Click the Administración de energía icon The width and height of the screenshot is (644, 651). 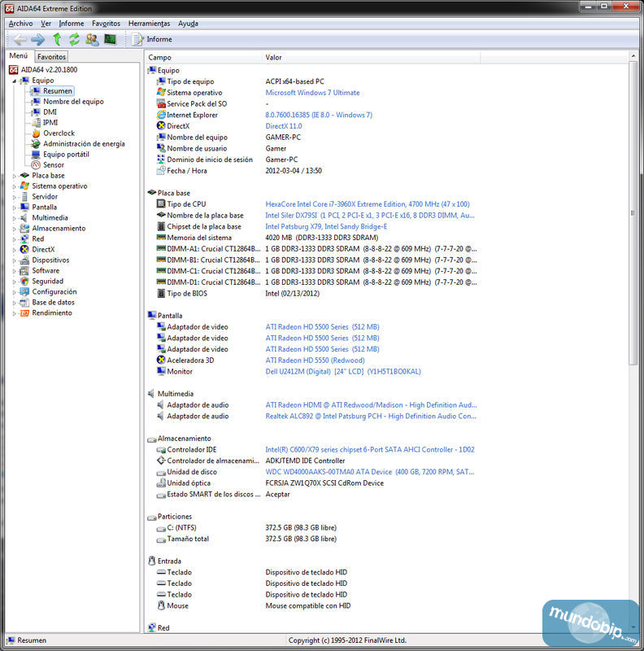(x=36, y=144)
